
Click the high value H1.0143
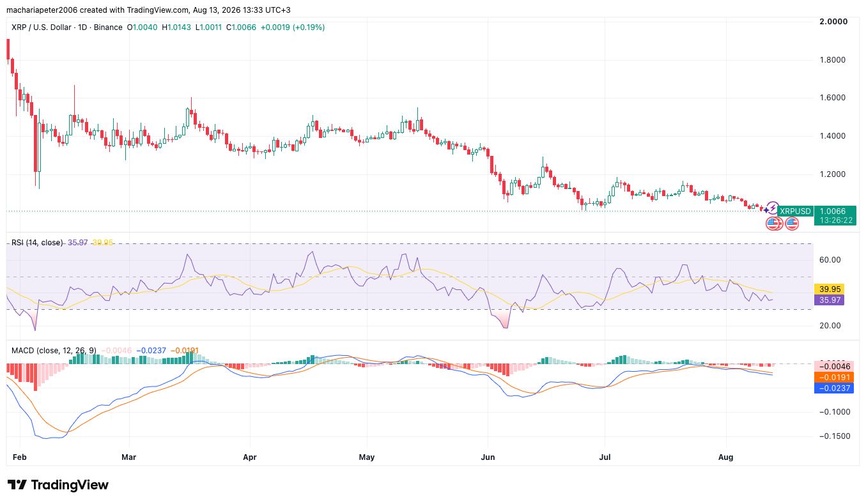coord(177,27)
